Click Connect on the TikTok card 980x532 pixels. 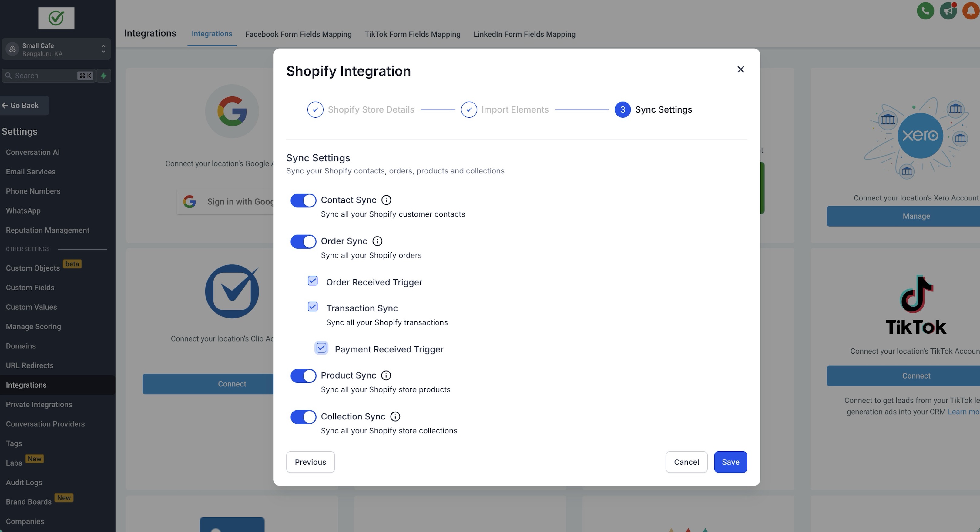[903, 376]
